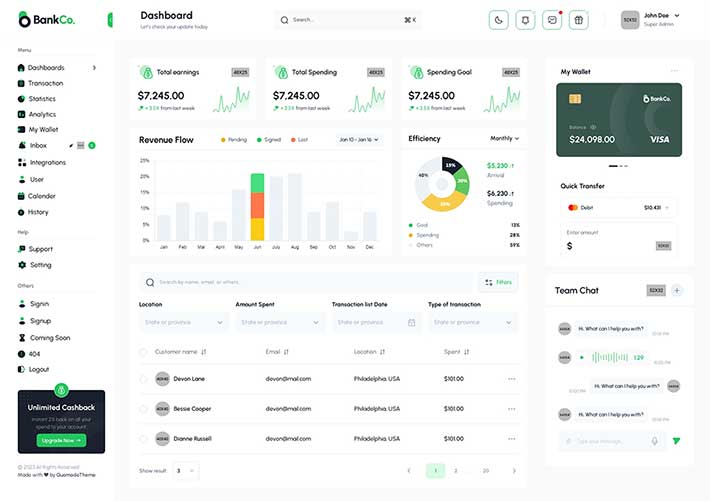Open the messages icon in the header

(x=552, y=20)
